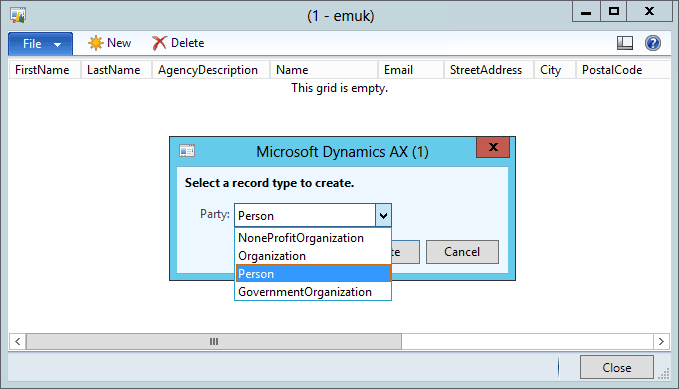679x389 pixels.
Task: Click the horizontal scrollbar right arrow
Action: 661,341
